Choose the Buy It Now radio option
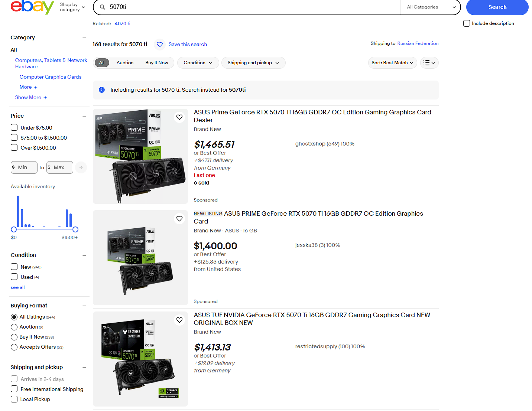Viewport: 532px width, 411px height. click(x=14, y=337)
